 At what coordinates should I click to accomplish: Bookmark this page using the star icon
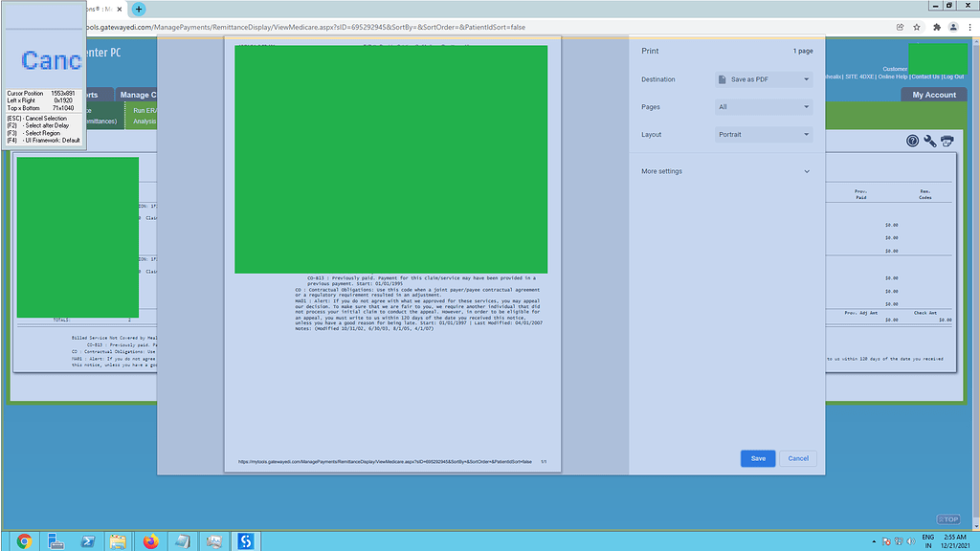click(x=916, y=27)
